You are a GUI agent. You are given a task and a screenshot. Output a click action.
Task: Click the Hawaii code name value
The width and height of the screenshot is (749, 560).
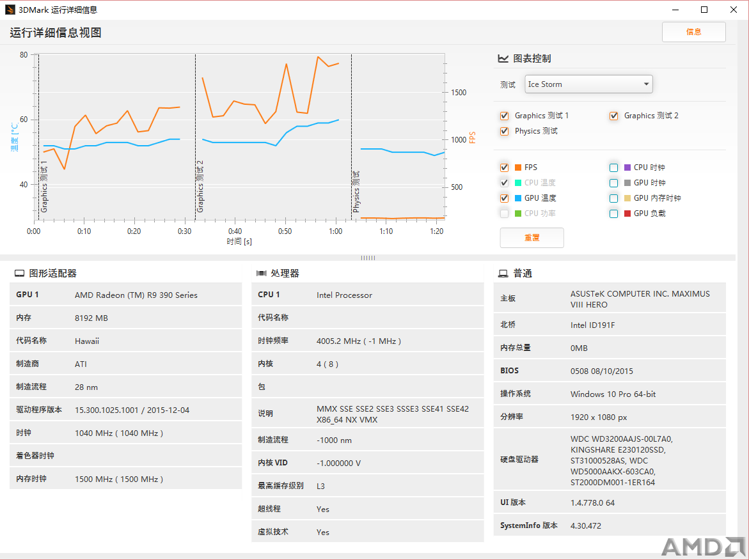point(87,341)
